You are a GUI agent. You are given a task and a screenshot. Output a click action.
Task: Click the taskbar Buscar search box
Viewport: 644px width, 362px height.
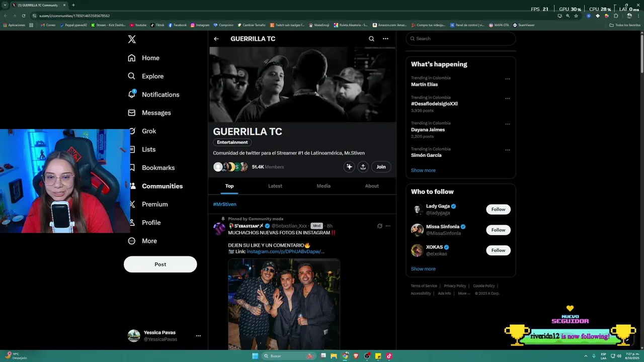(289, 356)
